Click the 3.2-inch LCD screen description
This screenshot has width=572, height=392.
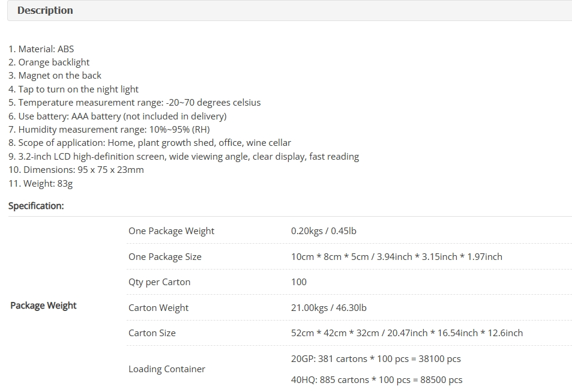point(184,157)
